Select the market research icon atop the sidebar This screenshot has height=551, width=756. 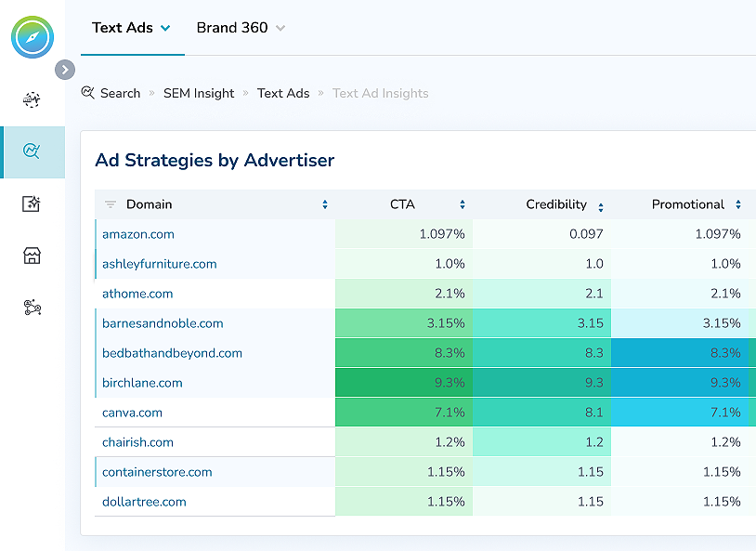pos(33,99)
